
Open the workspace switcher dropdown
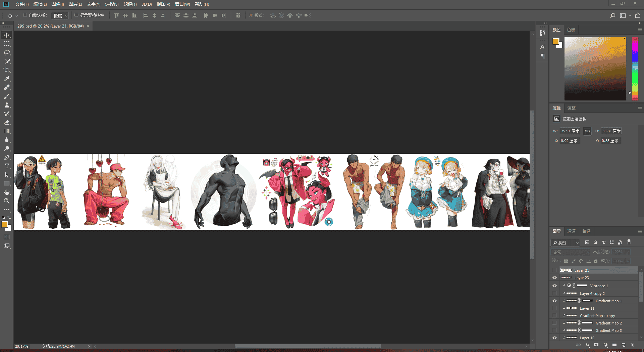pyautogui.click(x=625, y=15)
